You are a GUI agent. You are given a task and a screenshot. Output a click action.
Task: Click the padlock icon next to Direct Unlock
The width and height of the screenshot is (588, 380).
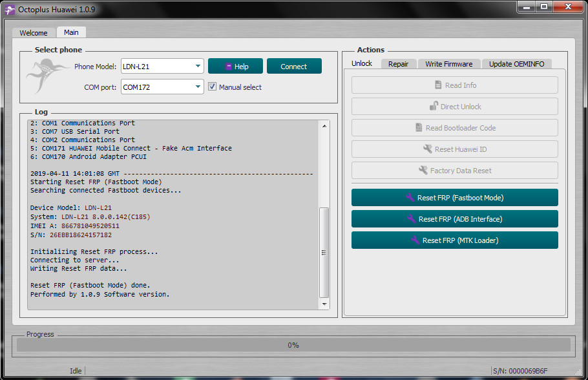click(434, 106)
